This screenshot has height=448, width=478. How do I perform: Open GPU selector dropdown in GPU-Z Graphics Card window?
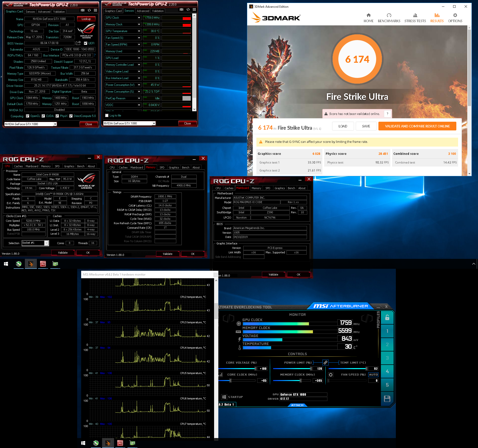[x=55, y=124]
